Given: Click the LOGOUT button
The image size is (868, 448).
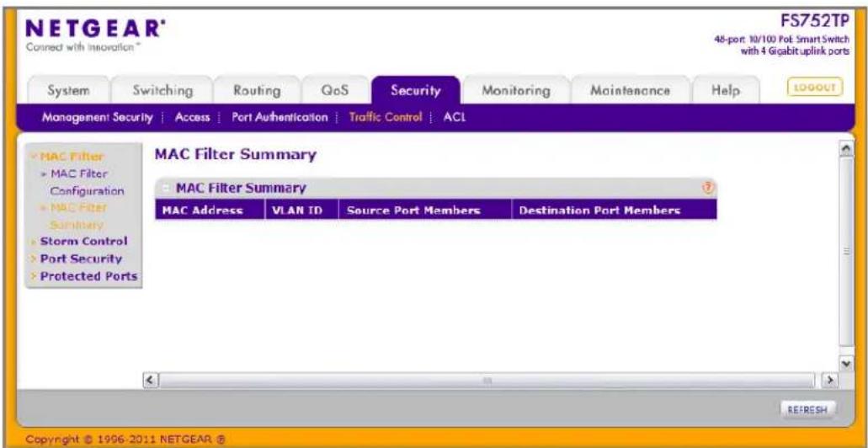Looking at the screenshot, I should [814, 88].
